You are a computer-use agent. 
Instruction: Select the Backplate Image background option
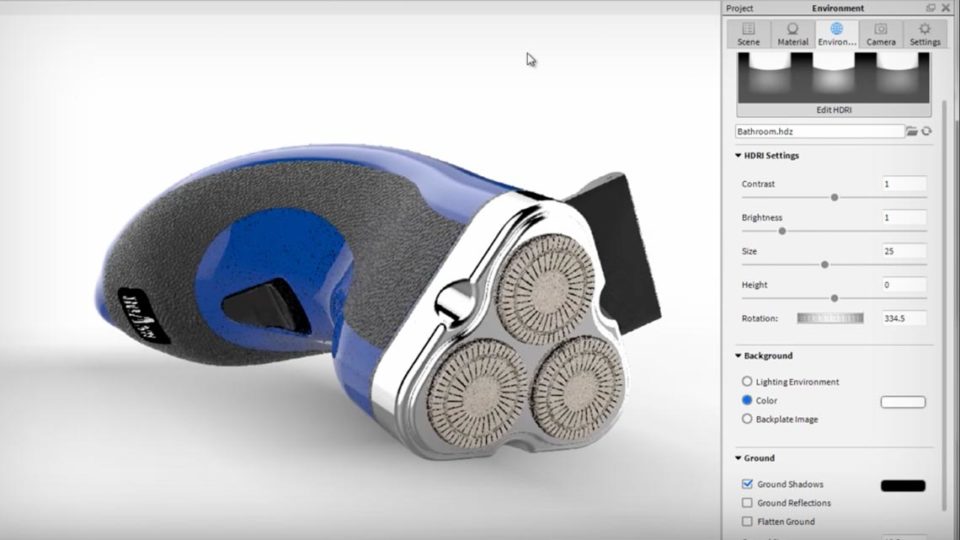[747, 419]
